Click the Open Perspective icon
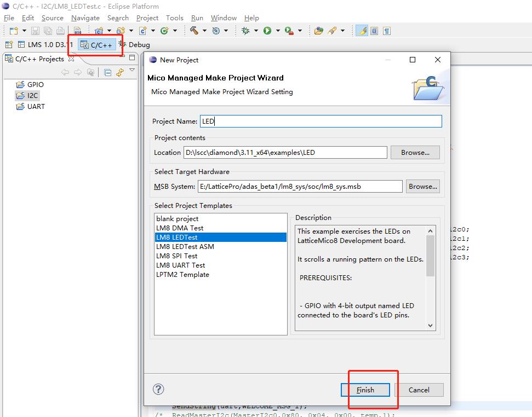Screen dimensions: 532x417 [9, 44]
